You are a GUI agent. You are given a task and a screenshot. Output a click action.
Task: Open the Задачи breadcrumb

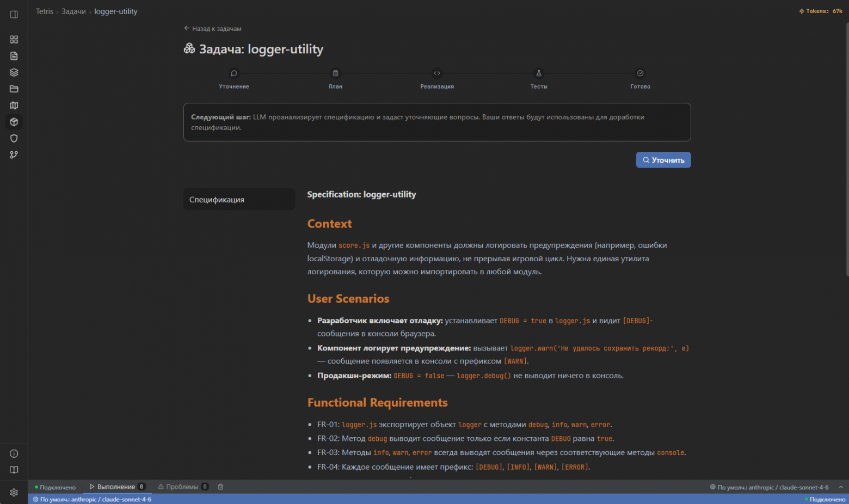(x=73, y=11)
